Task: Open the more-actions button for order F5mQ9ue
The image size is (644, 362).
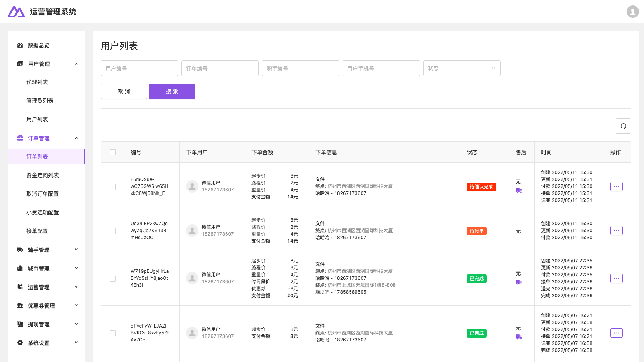Action: pos(616,186)
